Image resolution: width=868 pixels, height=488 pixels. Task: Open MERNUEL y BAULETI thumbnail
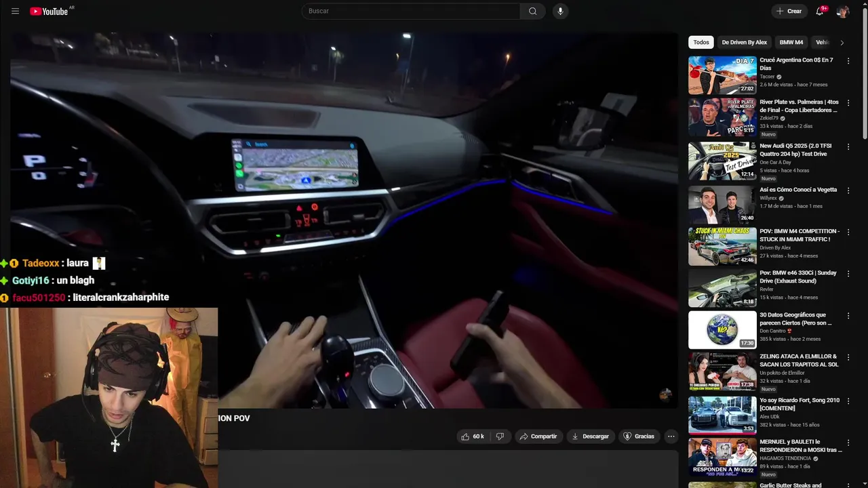[x=722, y=457]
